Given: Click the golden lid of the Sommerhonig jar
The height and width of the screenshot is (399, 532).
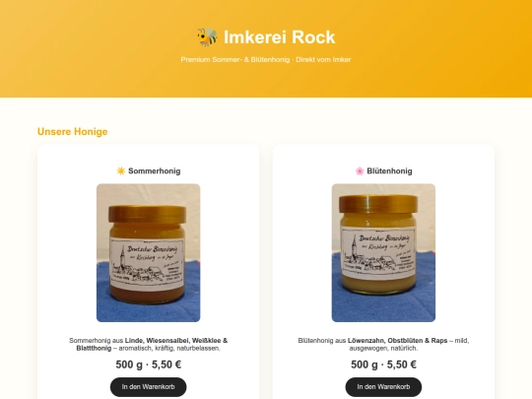Looking at the screenshot, I should (147, 215).
